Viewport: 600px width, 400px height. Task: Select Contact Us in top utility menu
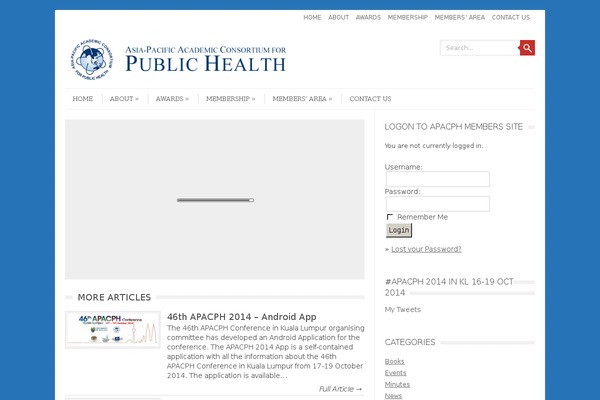click(511, 17)
